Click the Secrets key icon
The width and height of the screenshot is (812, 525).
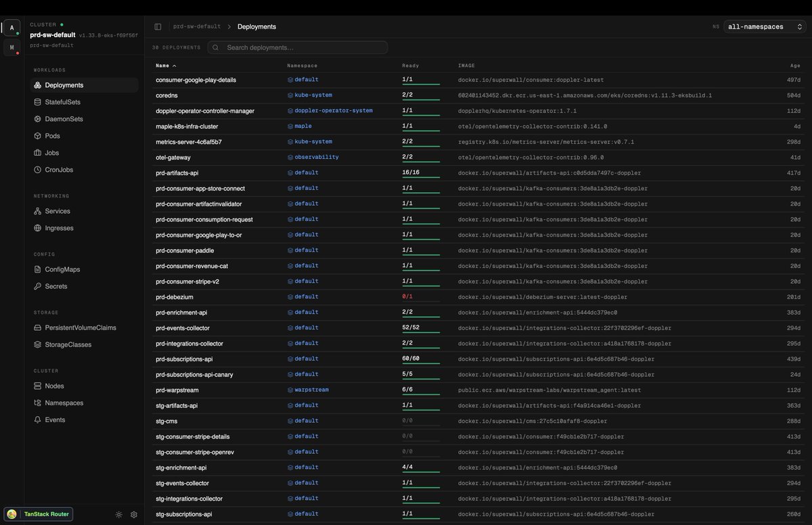point(38,286)
